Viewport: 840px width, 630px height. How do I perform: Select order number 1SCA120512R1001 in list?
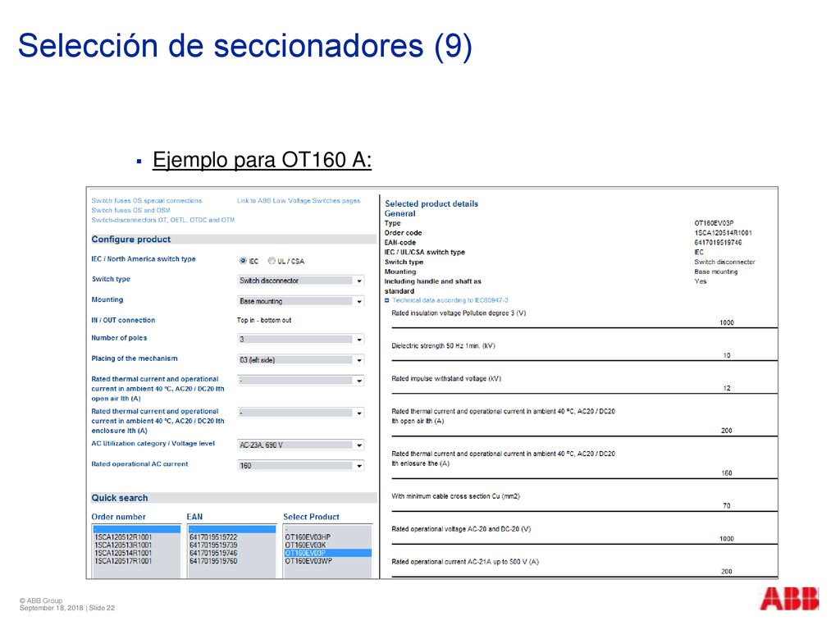tap(123, 537)
